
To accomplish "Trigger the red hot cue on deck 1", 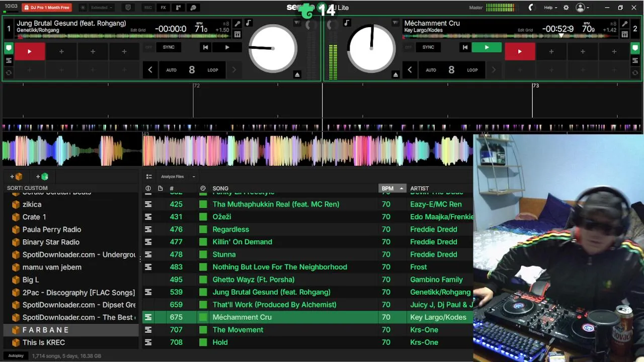I will [29, 51].
